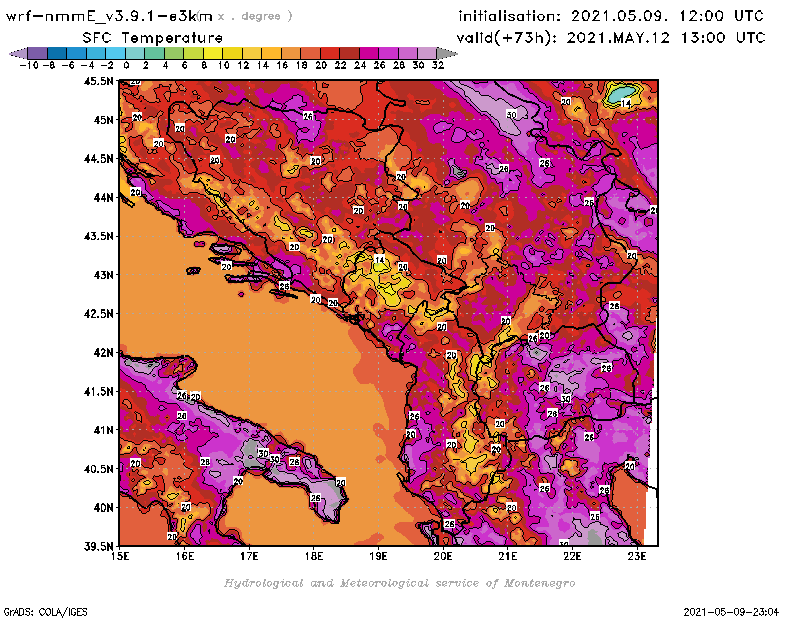Click the '40.5N' latitude label
Viewport: 800px width, 618px height.
pyautogui.click(x=98, y=469)
